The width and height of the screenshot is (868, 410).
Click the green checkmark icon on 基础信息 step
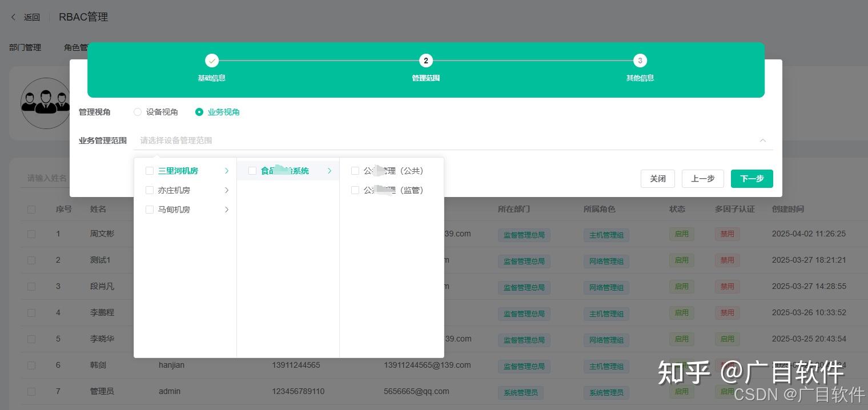pyautogui.click(x=212, y=61)
